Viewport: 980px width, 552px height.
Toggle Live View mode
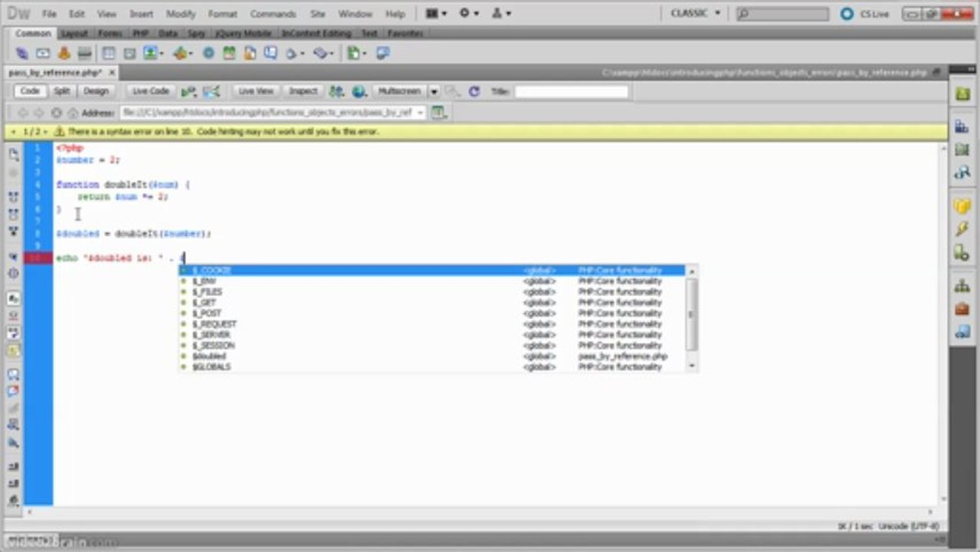(256, 91)
